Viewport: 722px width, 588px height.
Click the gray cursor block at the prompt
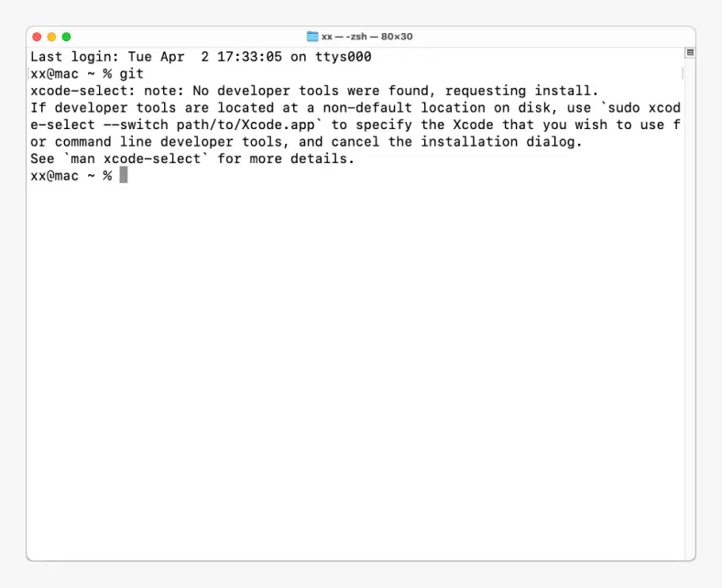coord(124,175)
